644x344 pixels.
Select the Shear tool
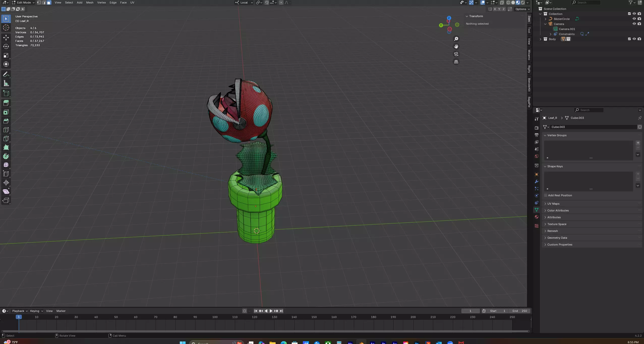(x=6, y=191)
